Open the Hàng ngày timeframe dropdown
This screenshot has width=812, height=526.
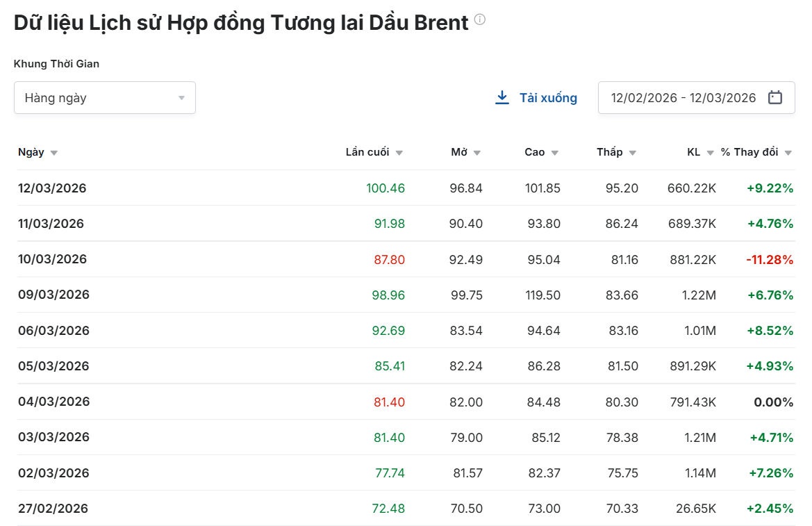click(x=104, y=97)
